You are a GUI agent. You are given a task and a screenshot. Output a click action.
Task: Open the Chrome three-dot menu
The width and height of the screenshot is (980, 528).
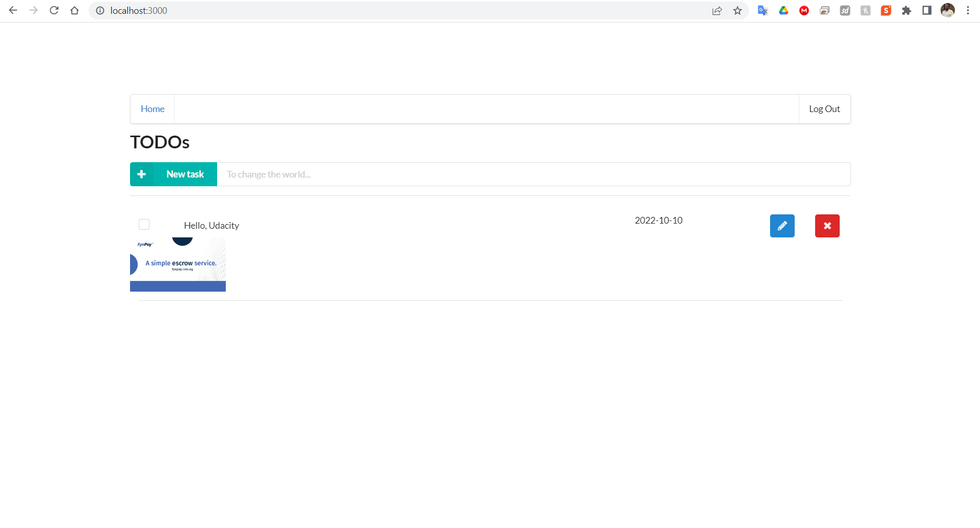coord(968,11)
